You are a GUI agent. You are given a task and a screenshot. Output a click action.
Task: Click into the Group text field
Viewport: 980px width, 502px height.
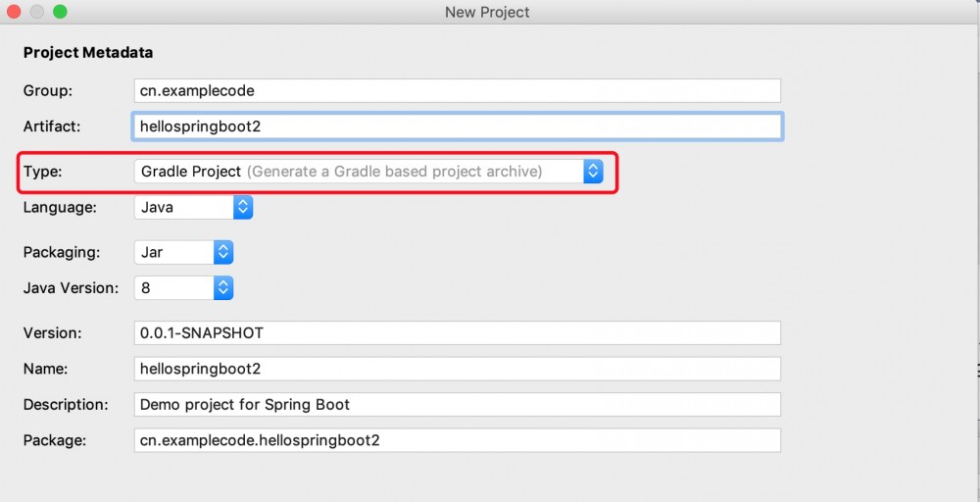pos(457,90)
